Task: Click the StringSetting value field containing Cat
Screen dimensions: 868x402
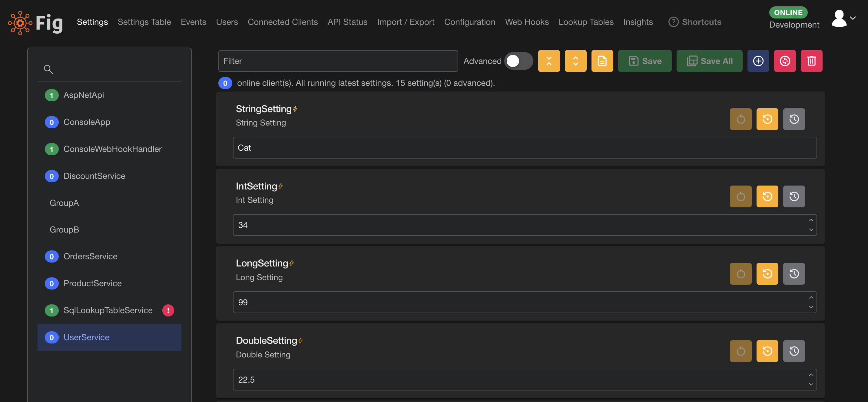Action: pos(525,148)
